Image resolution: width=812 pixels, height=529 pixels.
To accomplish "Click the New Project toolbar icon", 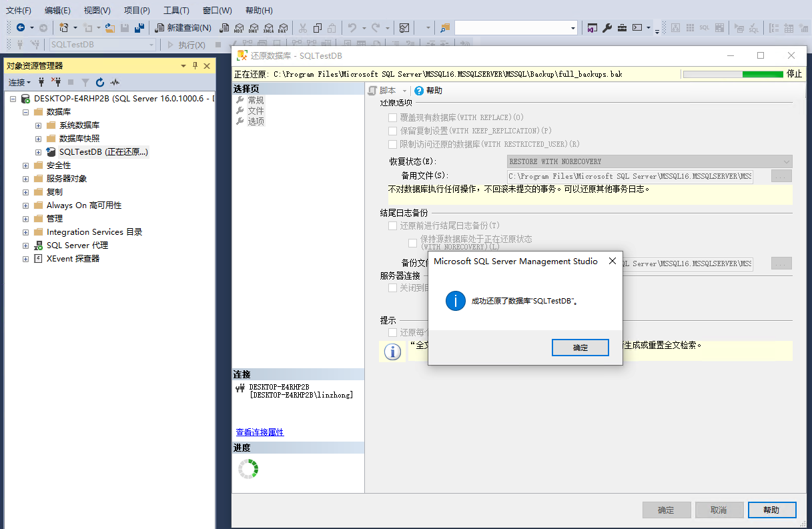I will [64, 27].
